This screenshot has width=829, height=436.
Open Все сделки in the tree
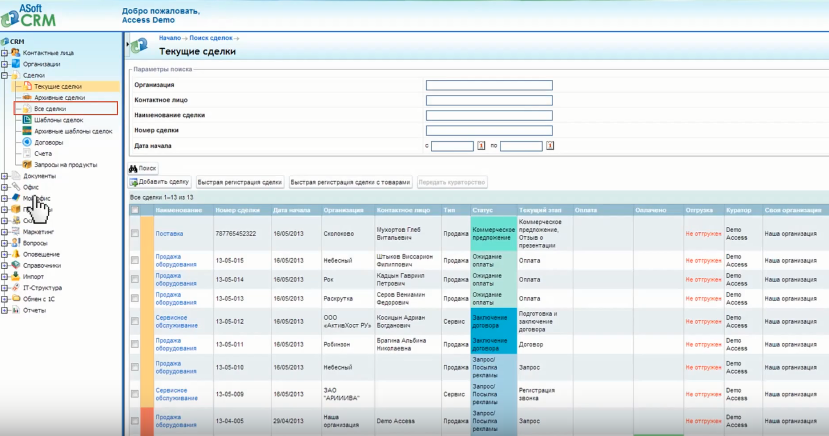50,109
